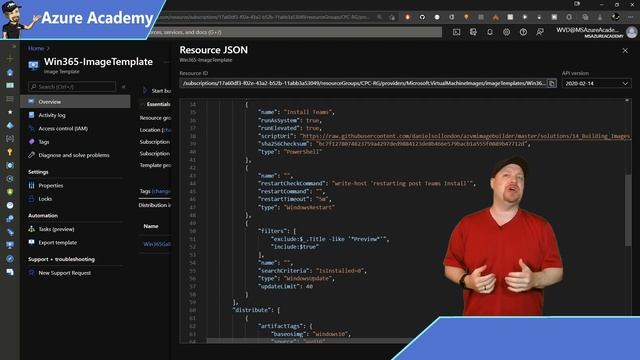Click Start build button in toolbar
The height and width of the screenshot is (360, 640).
tap(157, 91)
